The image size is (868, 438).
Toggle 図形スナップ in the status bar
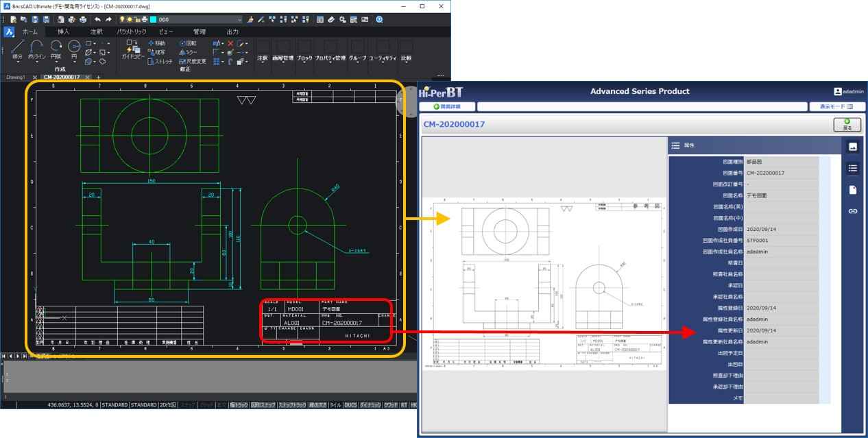coord(263,405)
